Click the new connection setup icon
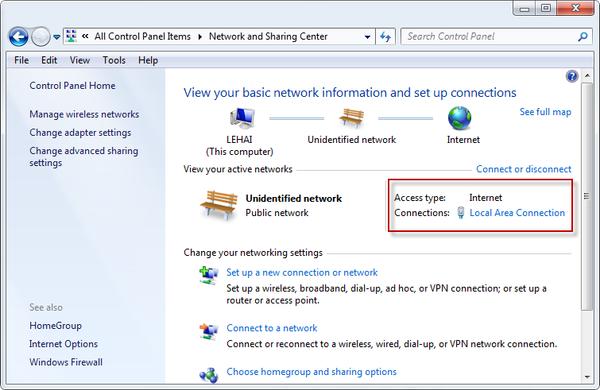600x390 pixels. point(209,276)
